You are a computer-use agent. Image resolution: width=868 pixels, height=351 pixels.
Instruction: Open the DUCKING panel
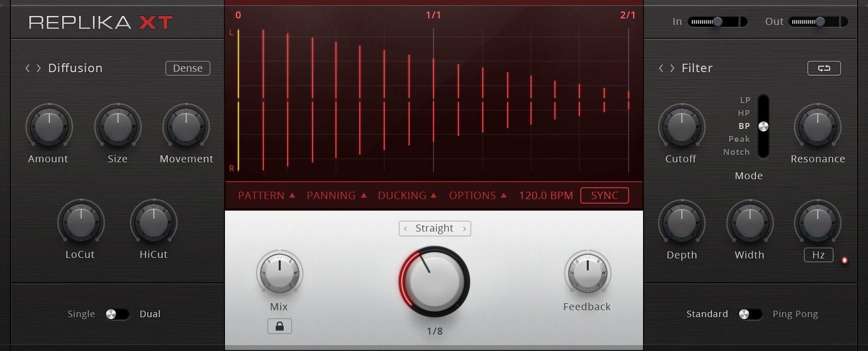coord(407,196)
